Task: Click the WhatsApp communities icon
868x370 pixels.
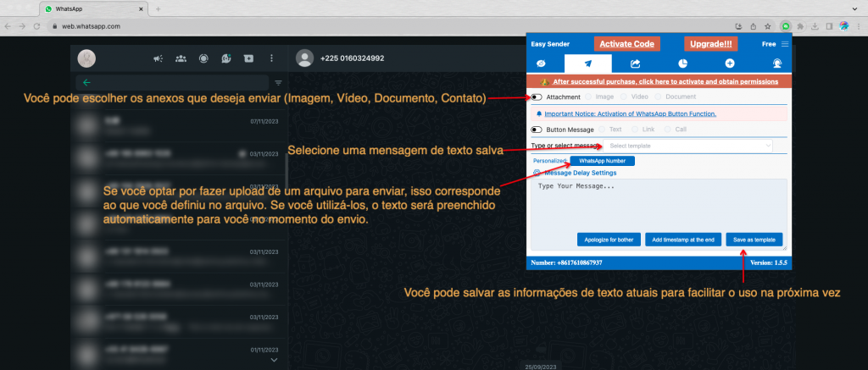Action: [x=181, y=58]
